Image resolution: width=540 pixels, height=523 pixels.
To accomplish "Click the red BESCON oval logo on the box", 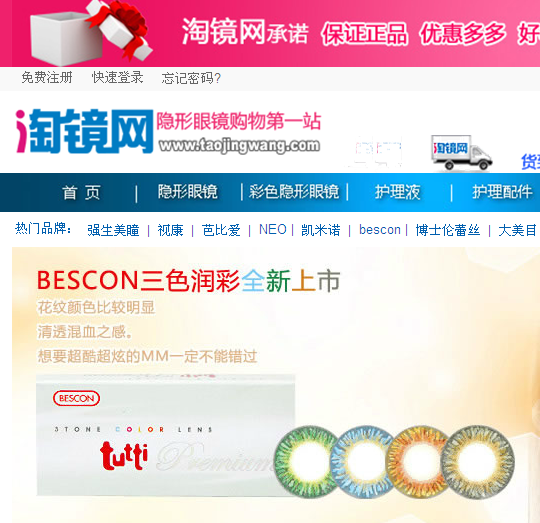I will [x=76, y=398].
